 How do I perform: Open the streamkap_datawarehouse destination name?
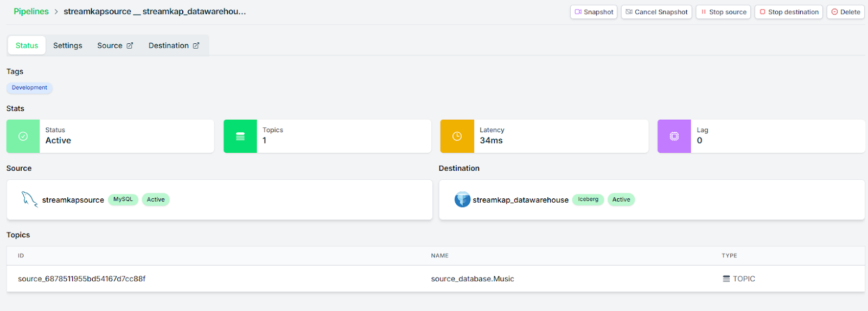[521, 200]
